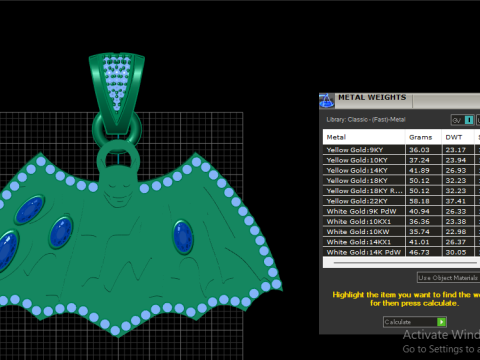Click the 23.94 DWT value for 10KY
This screenshot has height=360, width=480.
point(456,160)
